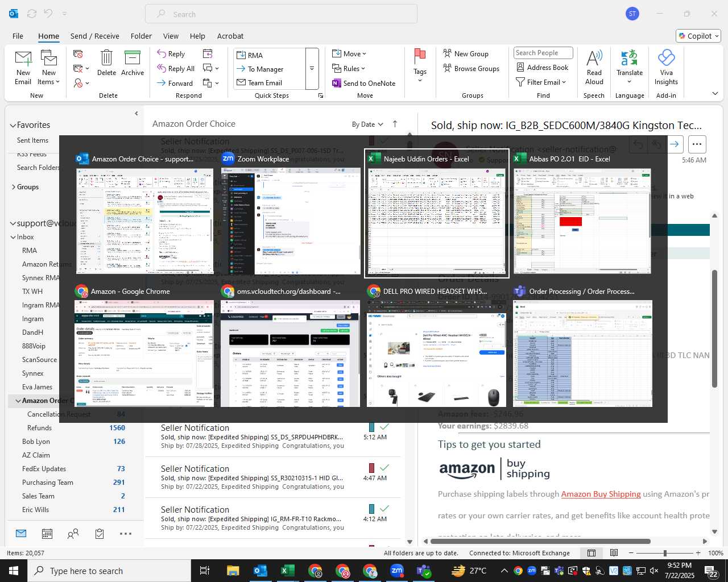Toggle sort direction arrow in message list
728x582 pixels.
point(395,124)
